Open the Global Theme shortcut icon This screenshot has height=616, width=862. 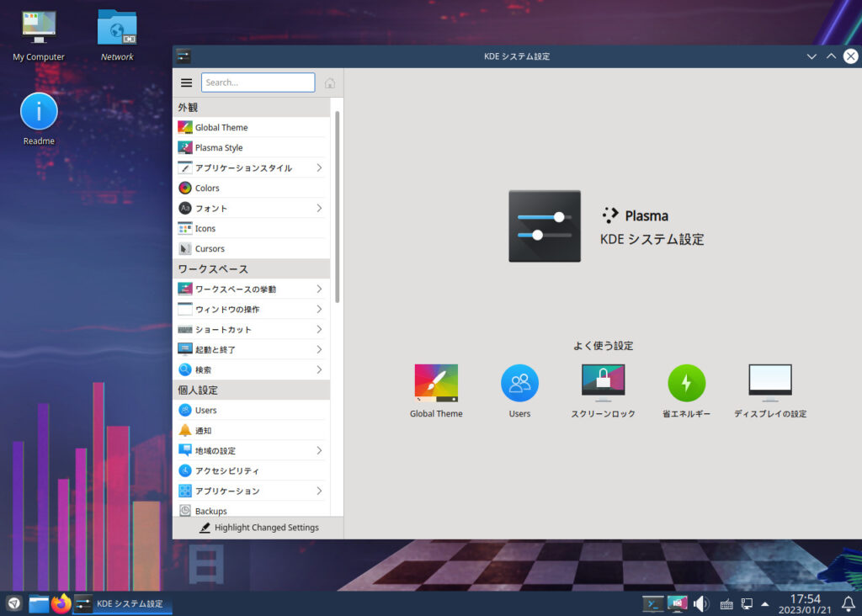click(436, 384)
